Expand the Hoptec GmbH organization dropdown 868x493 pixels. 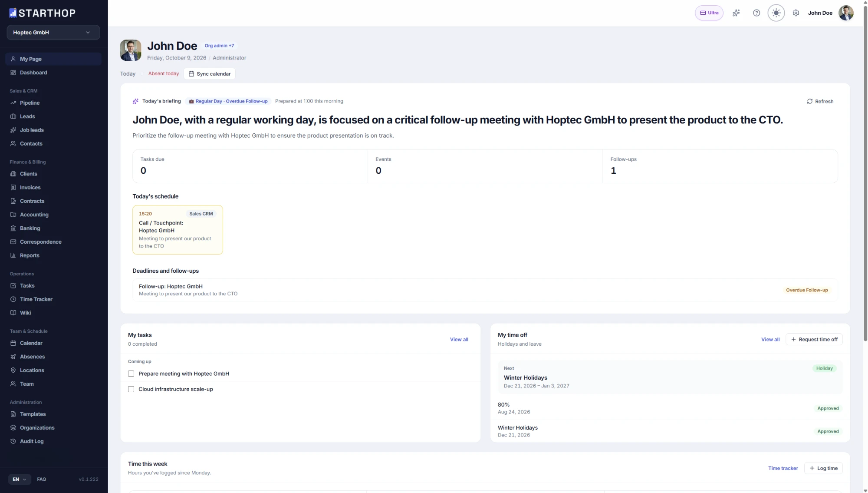point(53,33)
